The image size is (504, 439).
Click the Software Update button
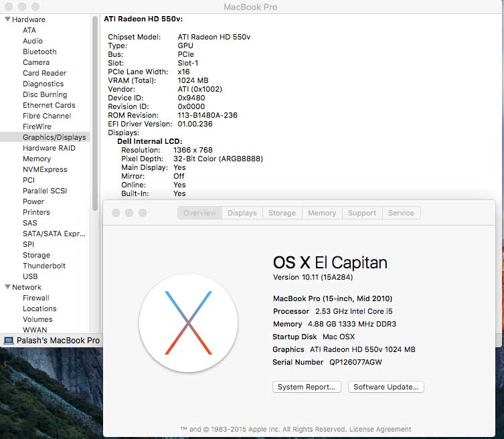click(x=386, y=387)
